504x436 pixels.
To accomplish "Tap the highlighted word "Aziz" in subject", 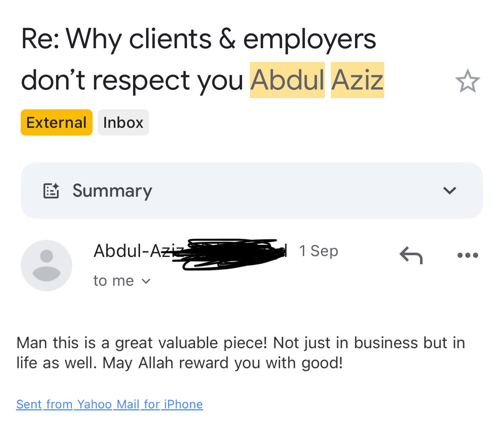I will point(357,80).
